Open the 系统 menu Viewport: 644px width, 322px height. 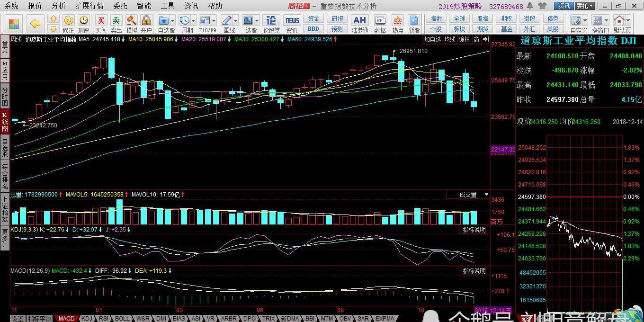pos(11,6)
